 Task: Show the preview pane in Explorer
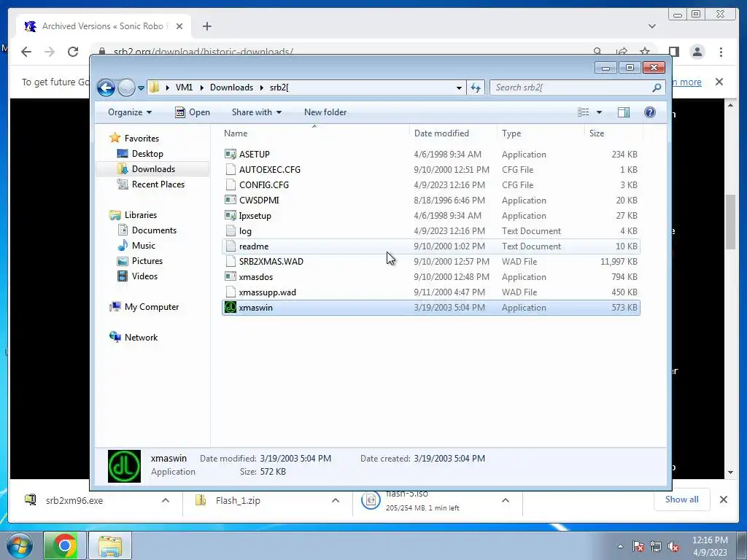623,112
